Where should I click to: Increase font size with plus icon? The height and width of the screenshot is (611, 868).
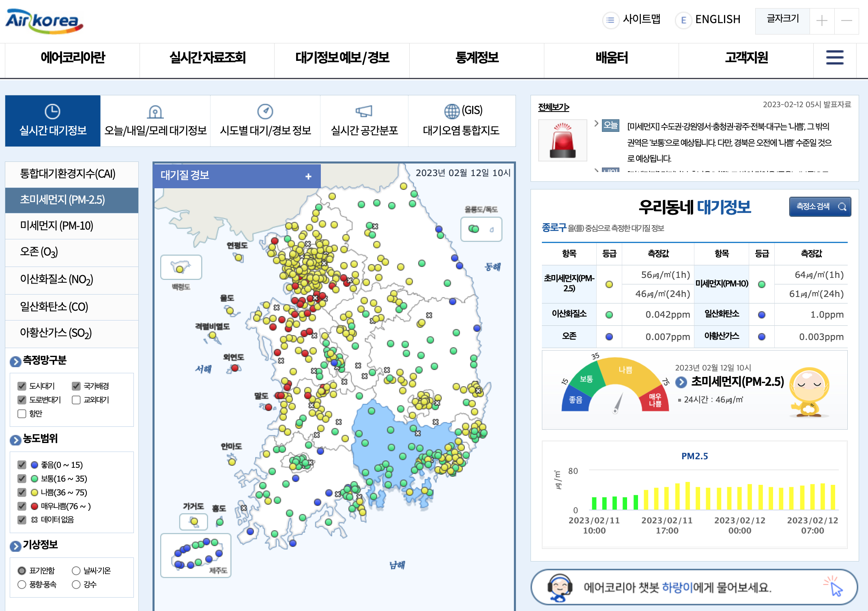point(821,21)
